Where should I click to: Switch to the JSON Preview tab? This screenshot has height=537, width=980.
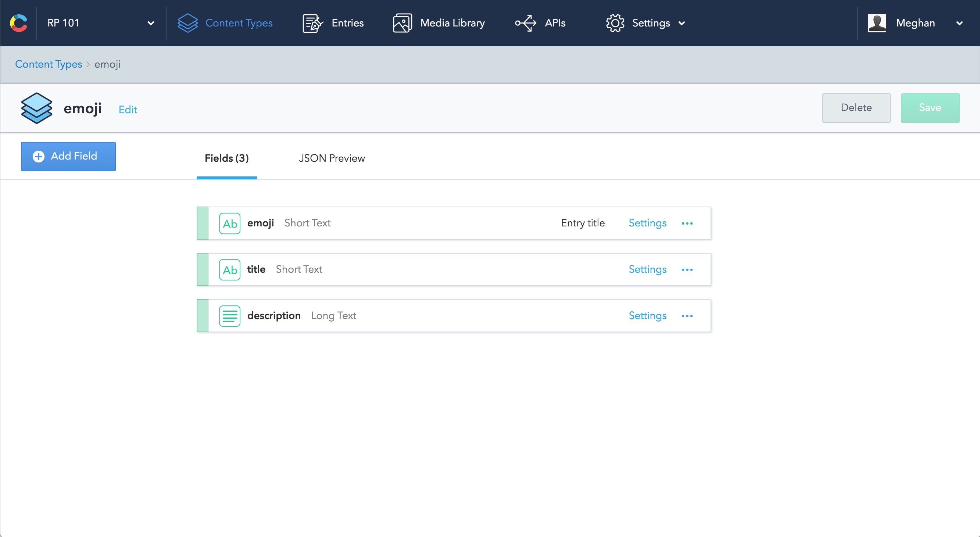pyautogui.click(x=332, y=158)
